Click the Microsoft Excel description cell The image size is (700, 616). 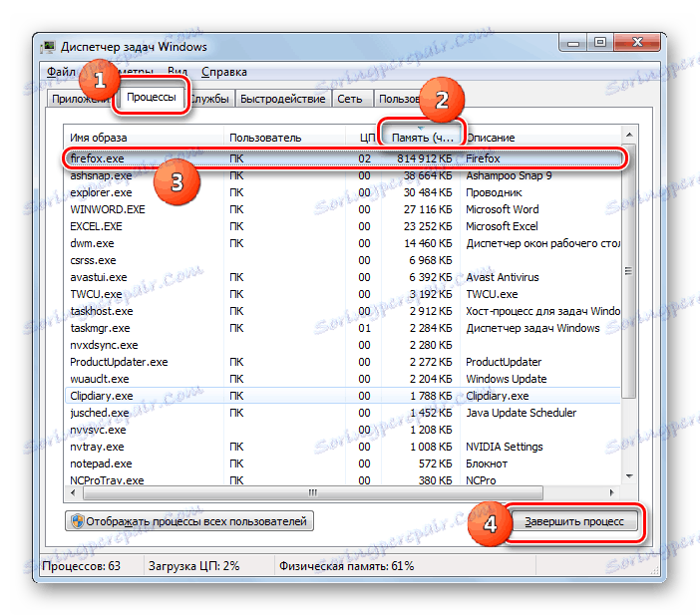[x=502, y=226]
